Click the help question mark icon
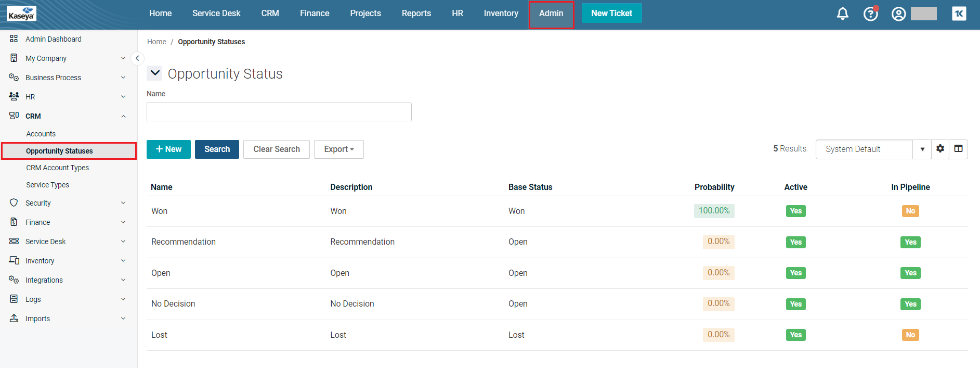 (x=870, y=14)
